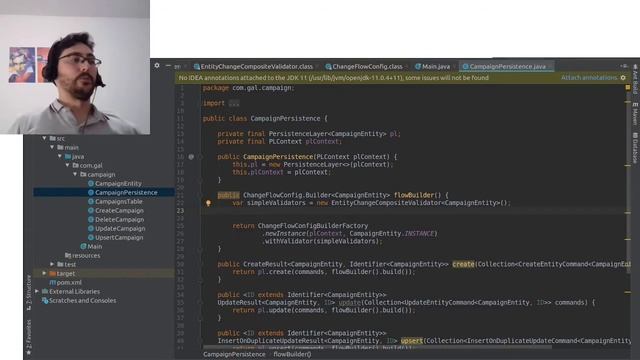Click CampaignPersistence in breadcrumb bar

pyautogui.click(x=234, y=354)
